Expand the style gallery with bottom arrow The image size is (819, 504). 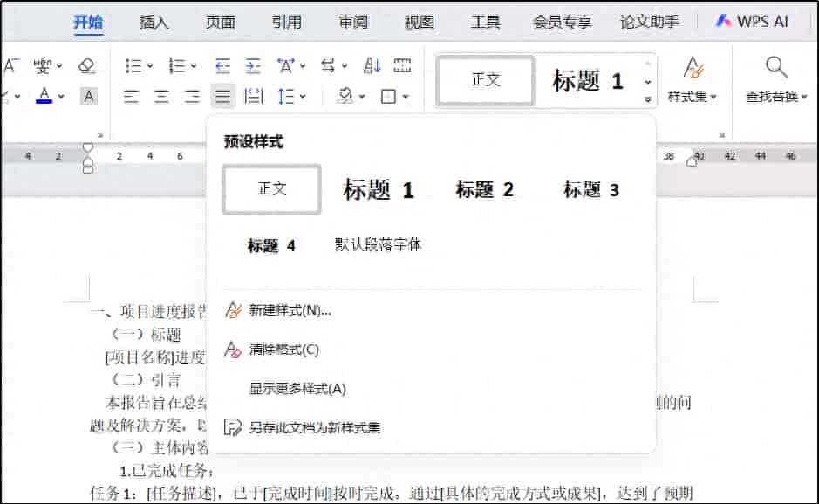[648, 99]
